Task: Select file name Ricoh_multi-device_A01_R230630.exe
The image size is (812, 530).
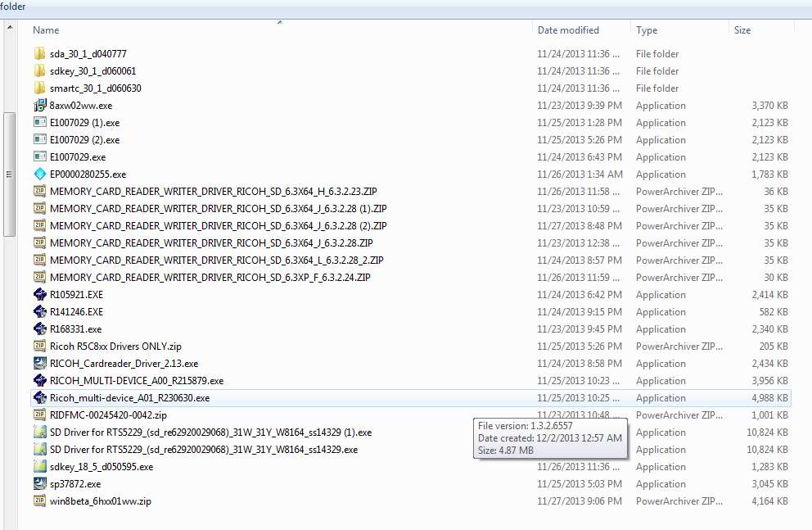Action: pyautogui.click(x=129, y=397)
